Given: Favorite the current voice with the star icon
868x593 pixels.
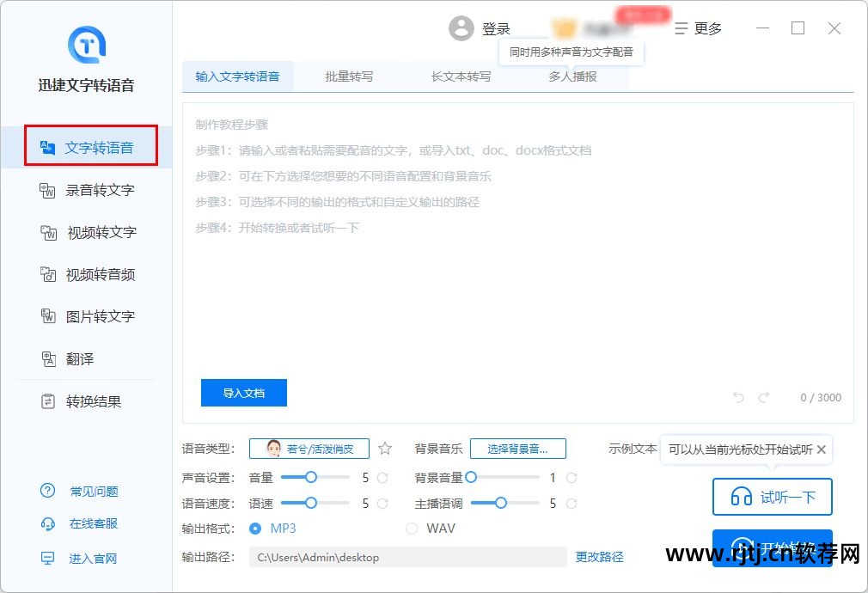Looking at the screenshot, I should pyautogui.click(x=384, y=448).
